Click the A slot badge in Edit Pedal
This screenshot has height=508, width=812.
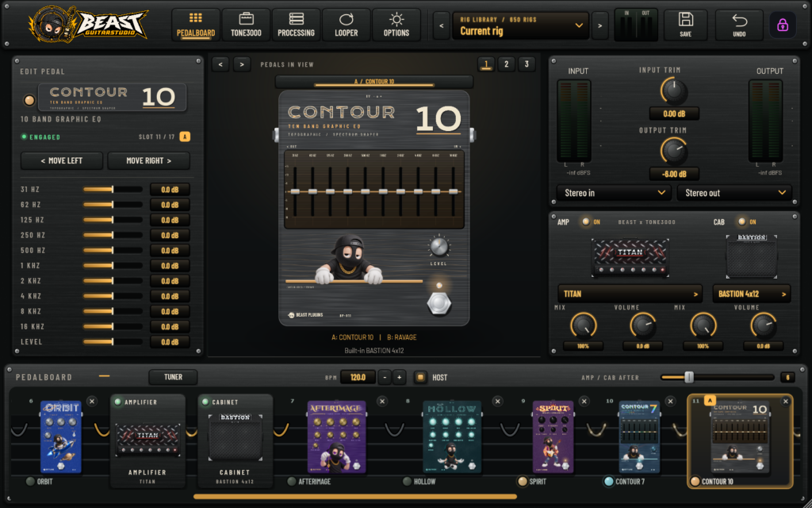pos(185,137)
